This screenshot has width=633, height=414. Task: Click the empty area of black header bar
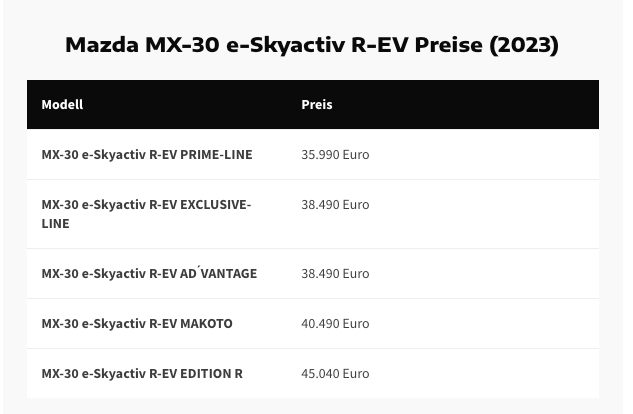coord(464,105)
